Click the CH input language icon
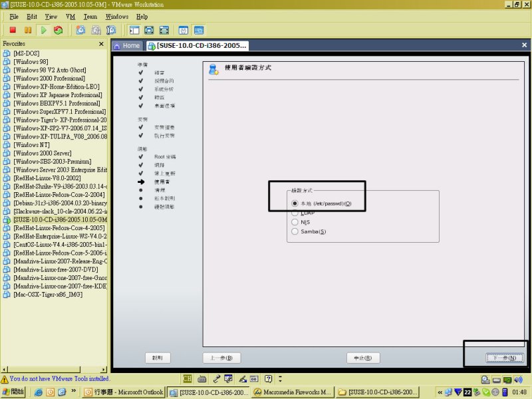Viewport: 532px width, 399px height. [x=188, y=378]
